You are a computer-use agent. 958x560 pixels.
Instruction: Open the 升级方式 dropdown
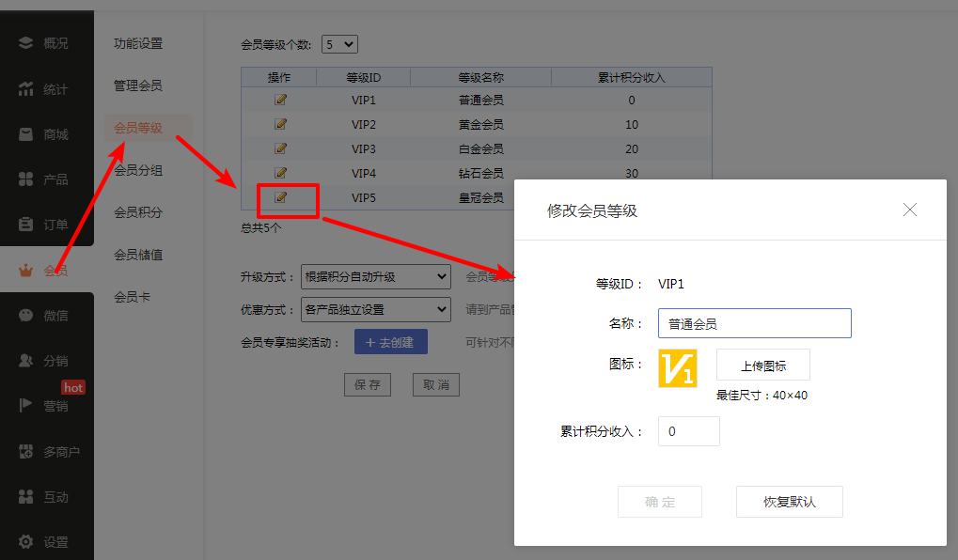376,277
